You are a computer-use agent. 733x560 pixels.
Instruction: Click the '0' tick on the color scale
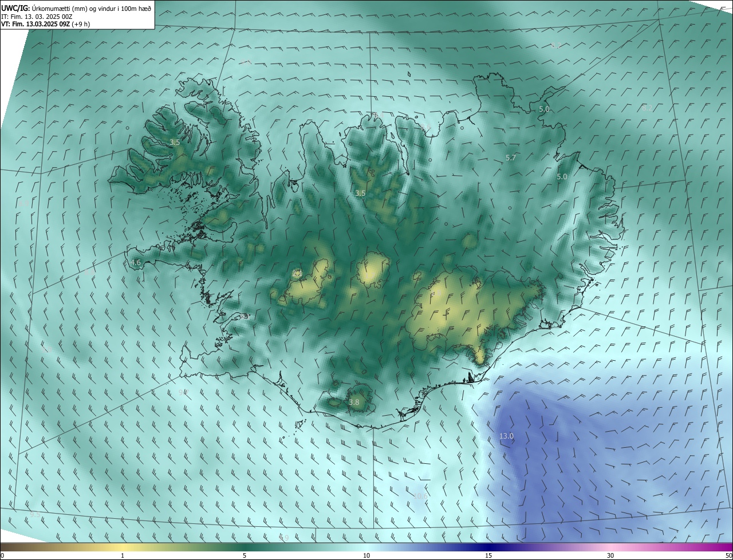click(x=2, y=555)
